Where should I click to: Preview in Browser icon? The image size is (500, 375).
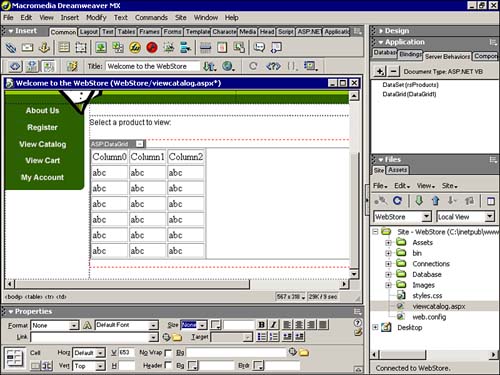click(228, 66)
